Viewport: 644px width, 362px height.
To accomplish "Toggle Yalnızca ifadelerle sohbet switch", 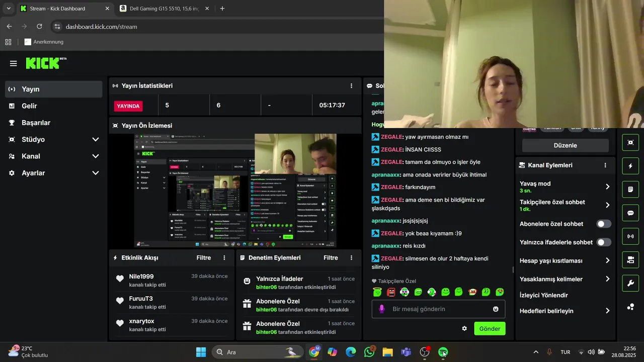I will tap(604, 242).
